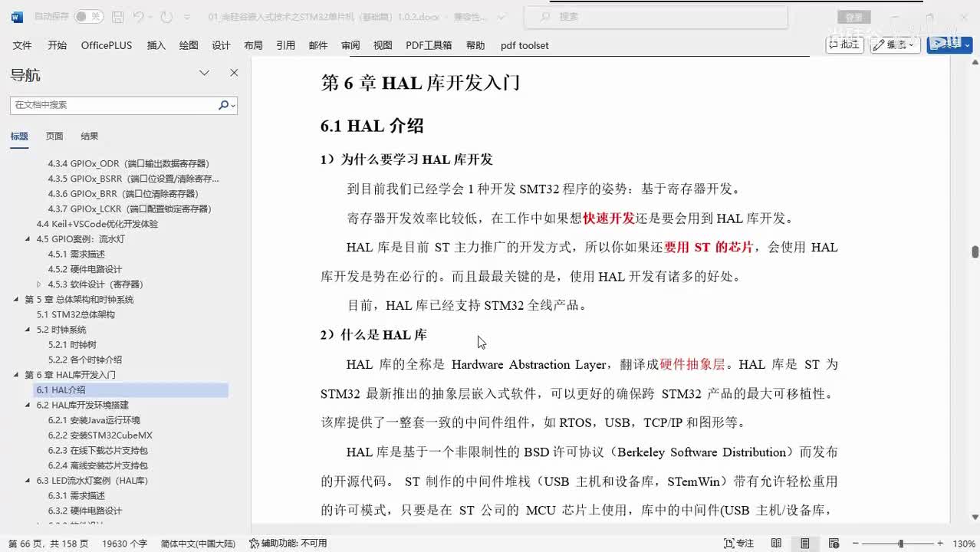Collapse the 第 6 章 HAL库开发入门 arrow
The image size is (980, 552).
click(17, 375)
